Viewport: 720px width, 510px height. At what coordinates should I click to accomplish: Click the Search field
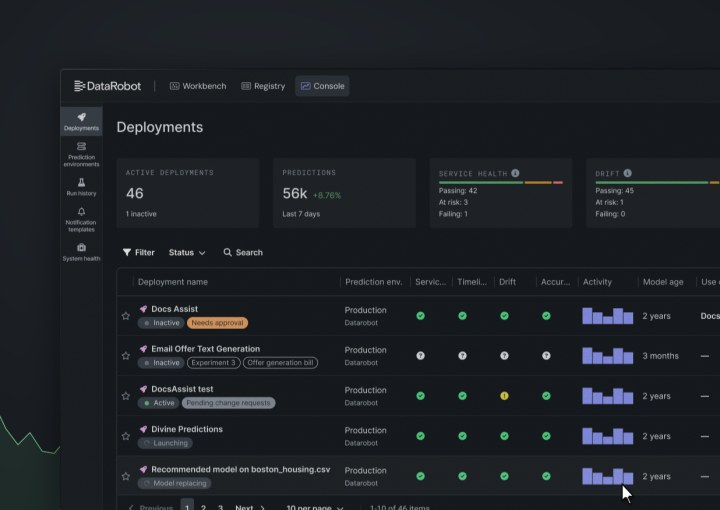coord(243,252)
